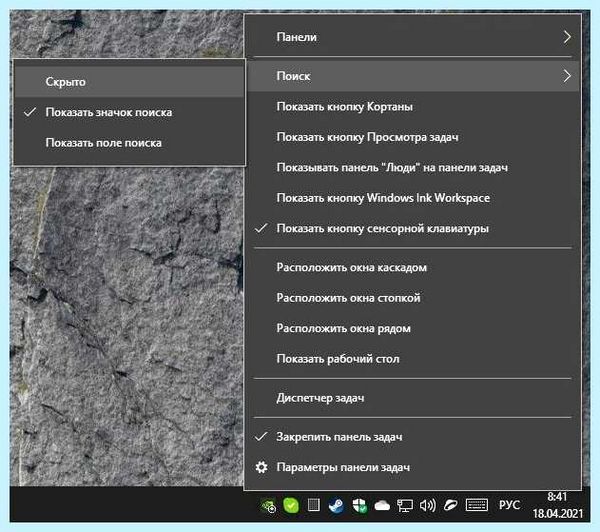The image size is (600, 532).
Task: Open the Yandex Disk saucer icon
Action: [450, 505]
